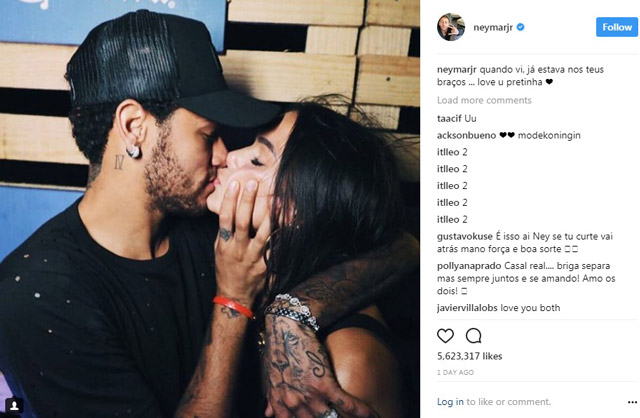Open commenter pollyanaprado's profile

tap(469, 266)
